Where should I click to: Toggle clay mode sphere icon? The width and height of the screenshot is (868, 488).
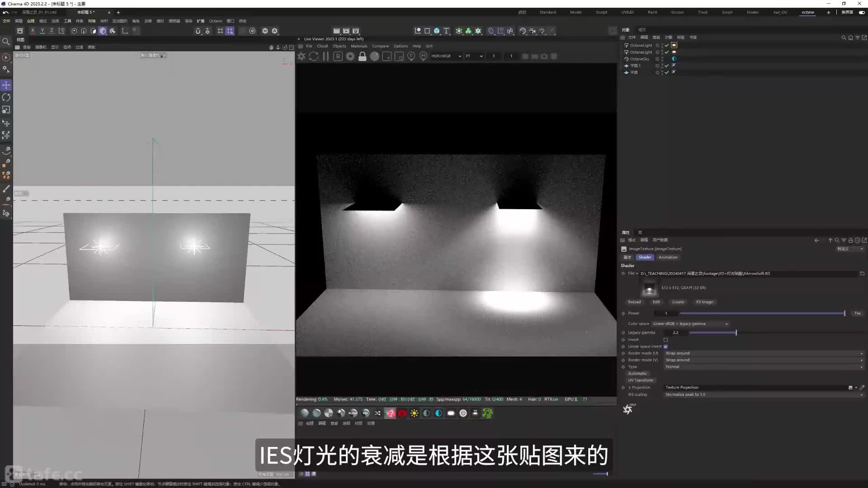coord(374,56)
